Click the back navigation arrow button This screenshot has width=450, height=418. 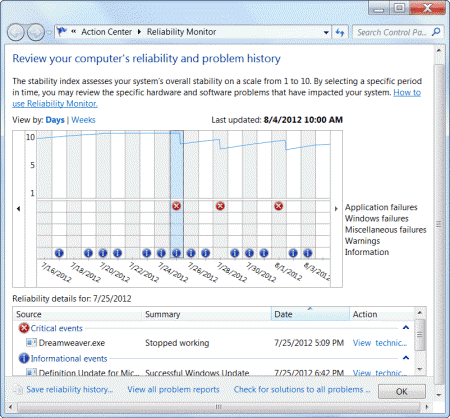pyautogui.click(x=16, y=32)
